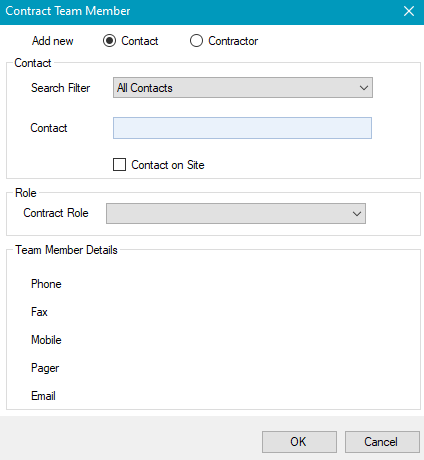
Task: Click into the Contact input field
Action: 242,128
